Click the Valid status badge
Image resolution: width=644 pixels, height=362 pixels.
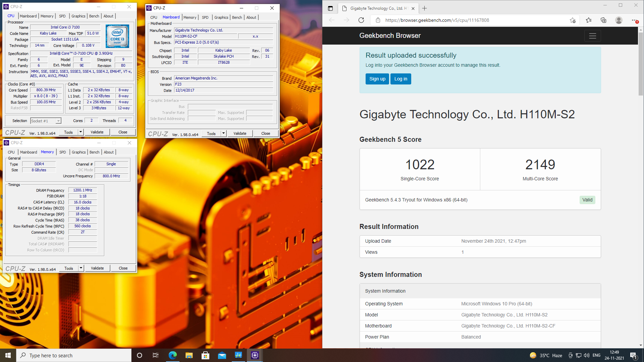click(587, 200)
